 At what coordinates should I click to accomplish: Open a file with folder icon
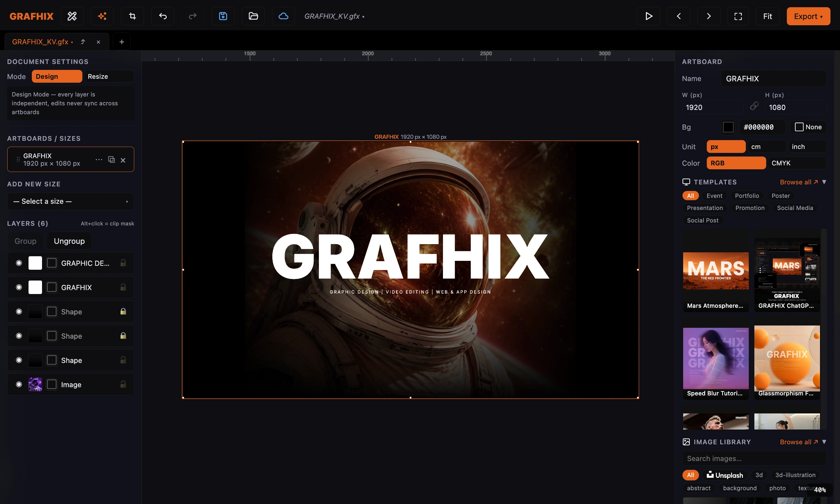[x=253, y=16]
